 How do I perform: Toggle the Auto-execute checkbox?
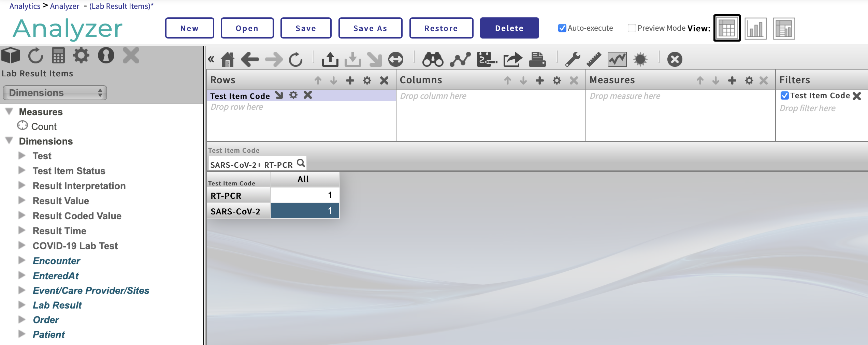[562, 28]
